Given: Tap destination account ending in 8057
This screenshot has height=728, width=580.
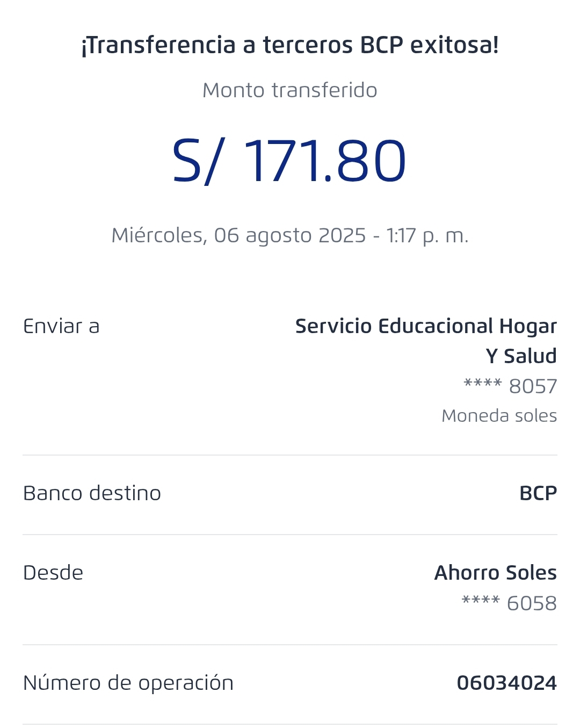Looking at the screenshot, I should [510, 386].
